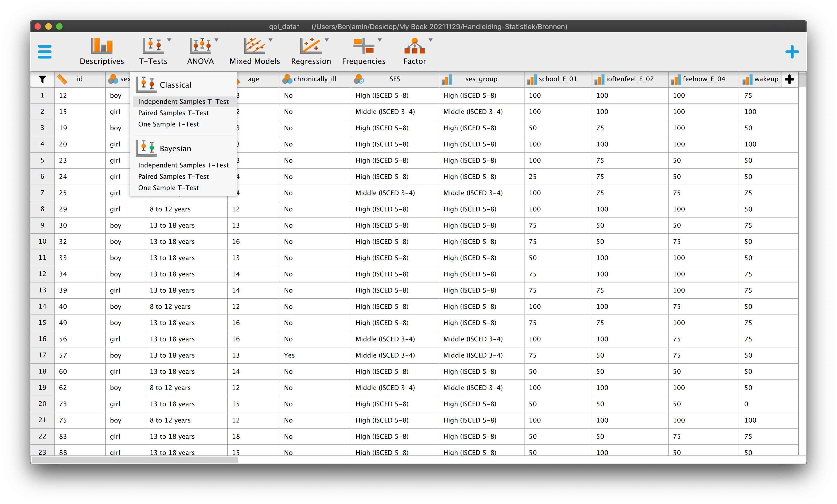Select Bayesian Independent Samples T-Test
Viewport: 837px width, 504px height.
[183, 165]
